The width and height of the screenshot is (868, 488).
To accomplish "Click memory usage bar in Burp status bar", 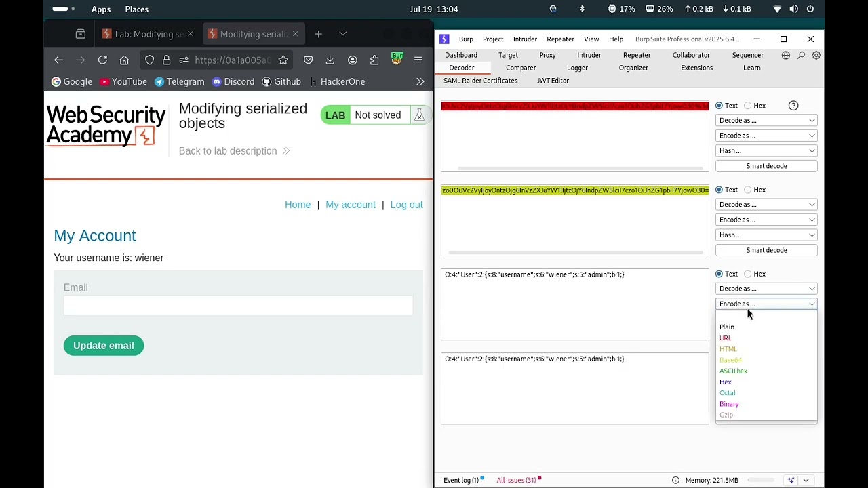I will pos(762,480).
